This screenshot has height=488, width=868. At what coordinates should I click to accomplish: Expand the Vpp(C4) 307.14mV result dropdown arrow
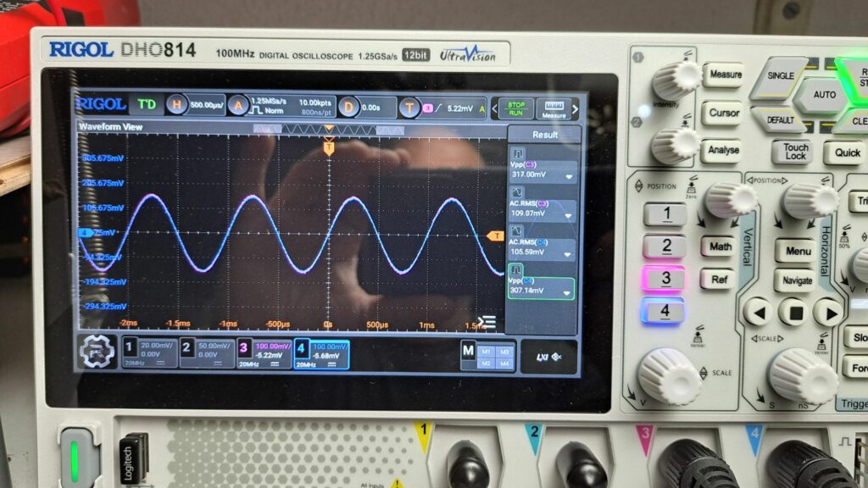pos(566,292)
